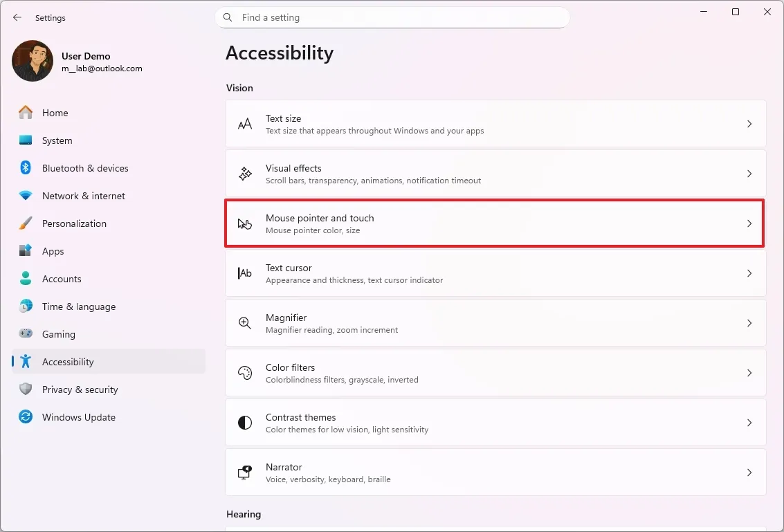Expand the Mouse pointer and touch settings
The image size is (784, 532).
click(x=749, y=223)
